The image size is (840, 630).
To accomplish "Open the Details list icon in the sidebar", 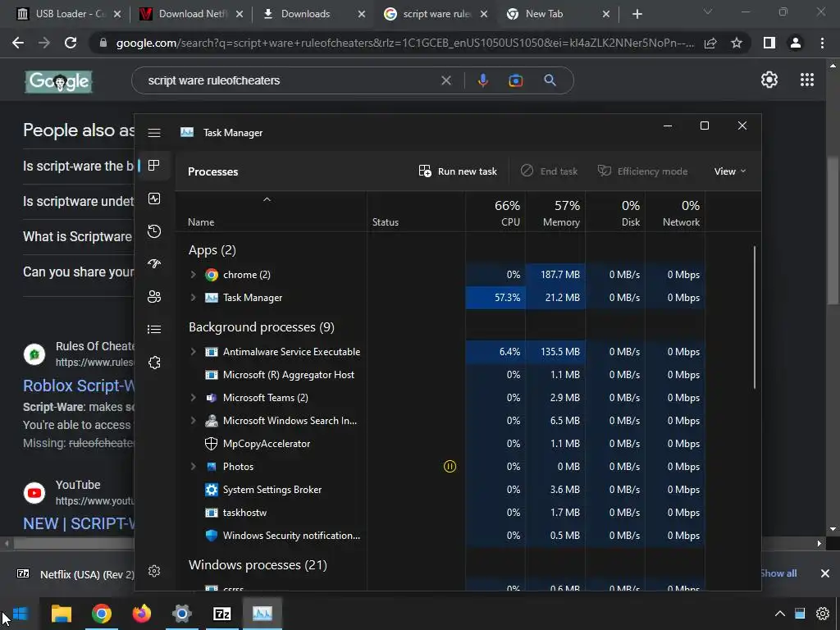I will (154, 330).
